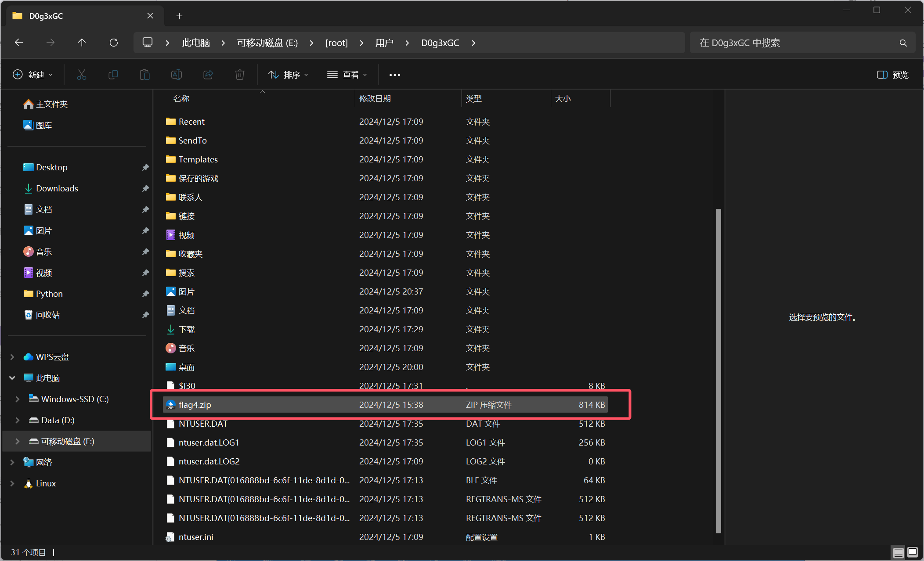Expand the Windows-SSD (C:) node
Image resolution: width=924 pixels, height=561 pixels.
[x=18, y=399]
